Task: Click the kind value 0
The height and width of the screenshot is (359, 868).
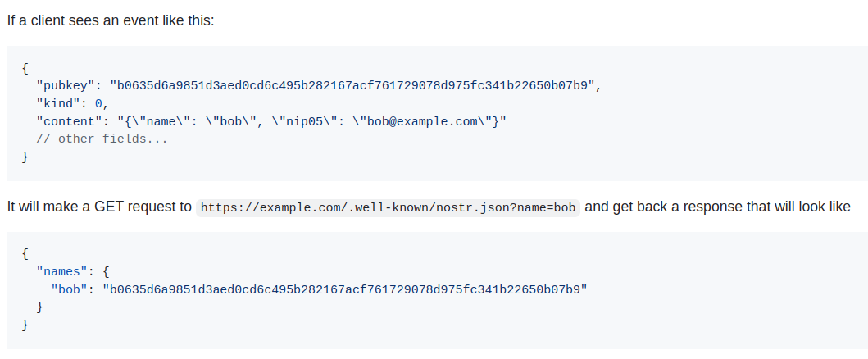Action: tap(98, 102)
